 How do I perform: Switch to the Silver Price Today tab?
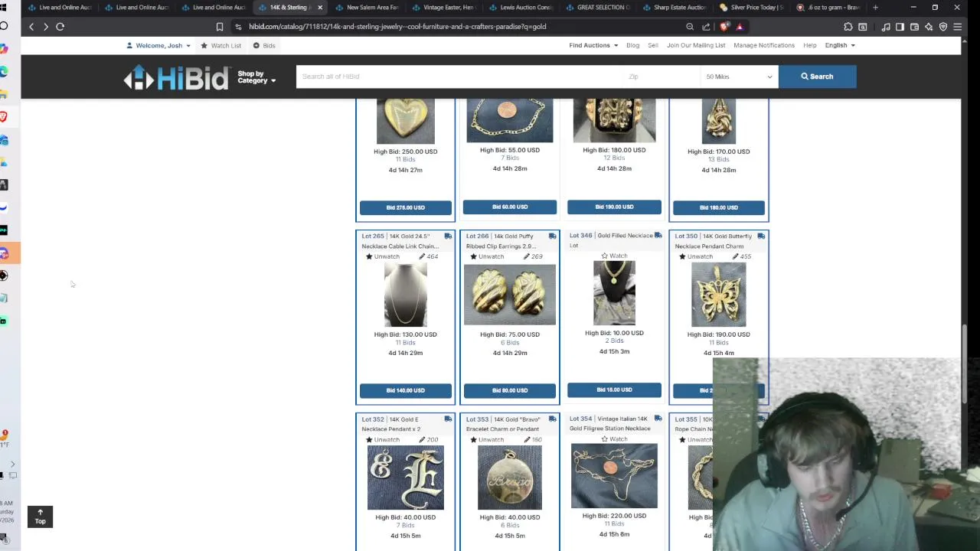(750, 8)
